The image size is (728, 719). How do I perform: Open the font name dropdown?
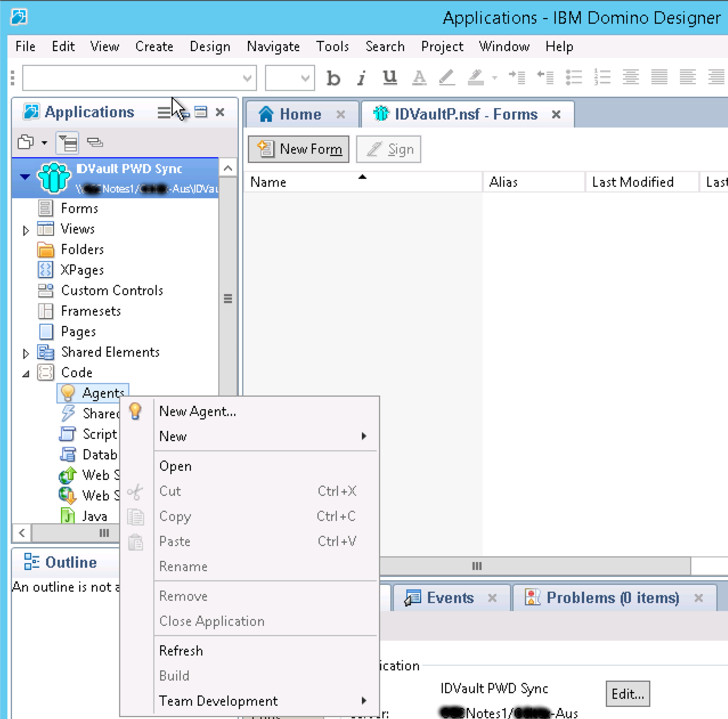click(247, 78)
